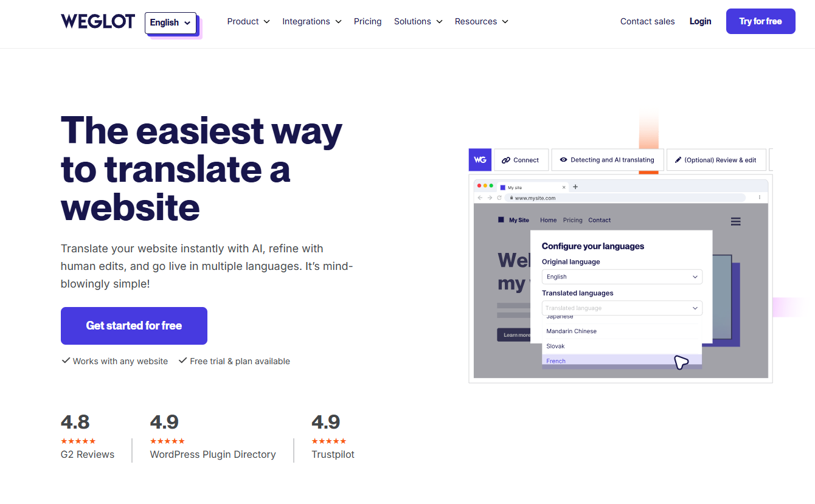Click the mock browser back arrow
815x504 pixels.
click(x=480, y=198)
